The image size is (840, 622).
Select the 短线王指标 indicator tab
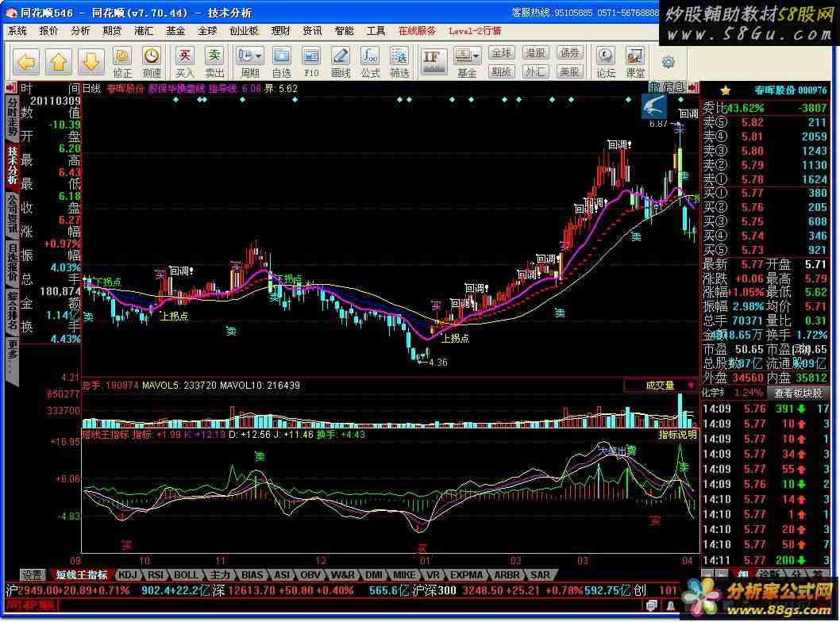coord(82,575)
